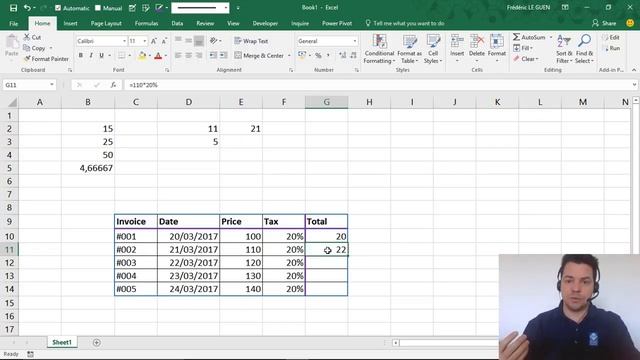The height and width of the screenshot is (360, 640).
Task: Open Cell Styles gallery
Action: click(433, 49)
